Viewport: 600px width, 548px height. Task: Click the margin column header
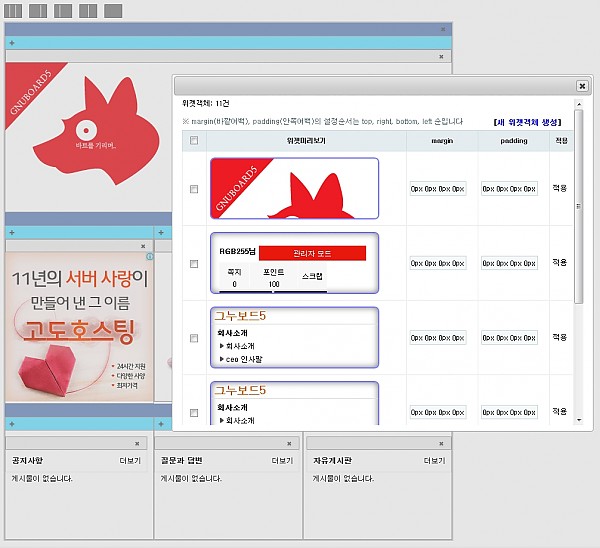pos(442,141)
